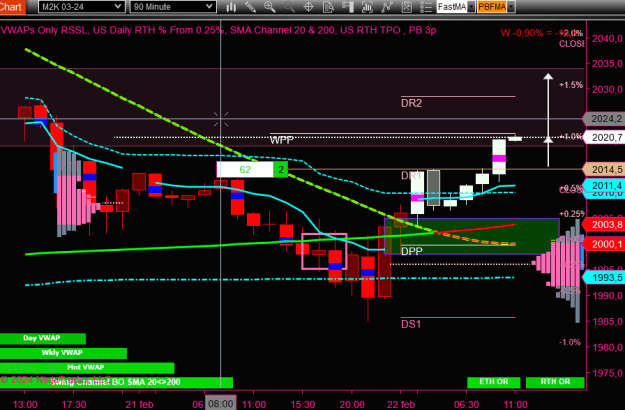Open the M2K 03-24 instrument dropdown
This screenshot has width=625, height=410.
tap(81, 7)
